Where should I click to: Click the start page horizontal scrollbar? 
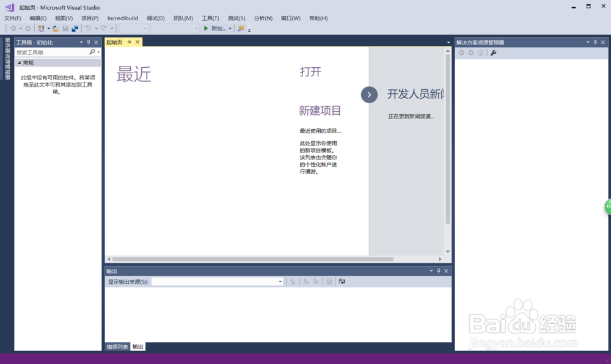253,259
